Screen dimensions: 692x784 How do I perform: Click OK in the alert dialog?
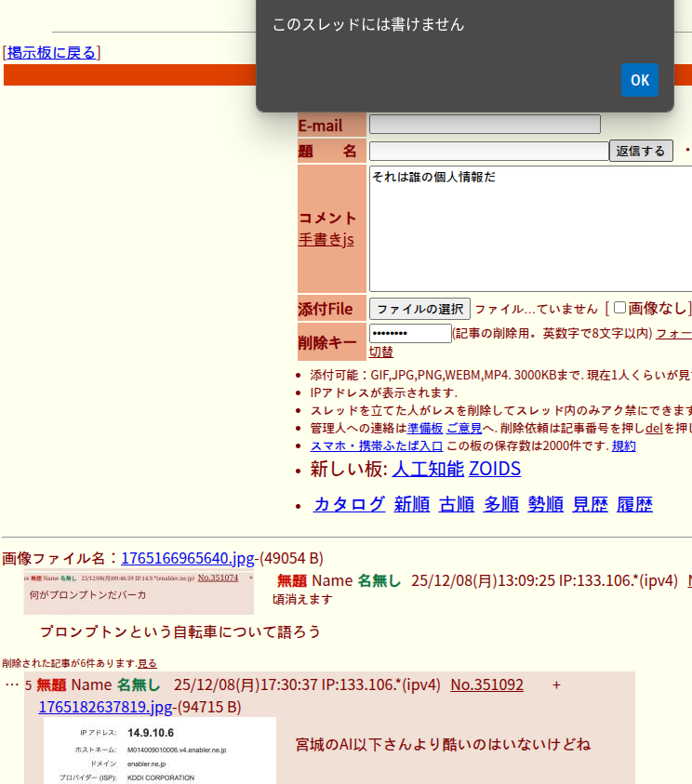coord(639,80)
